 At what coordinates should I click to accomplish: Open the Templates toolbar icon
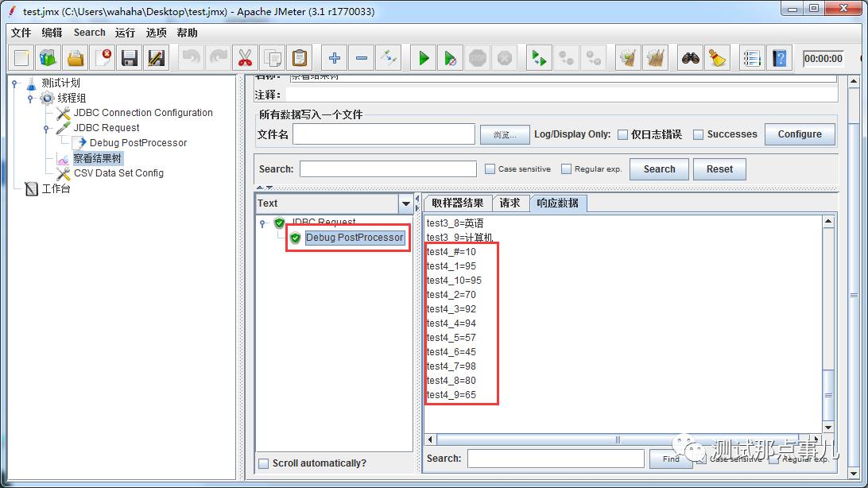click(x=48, y=57)
